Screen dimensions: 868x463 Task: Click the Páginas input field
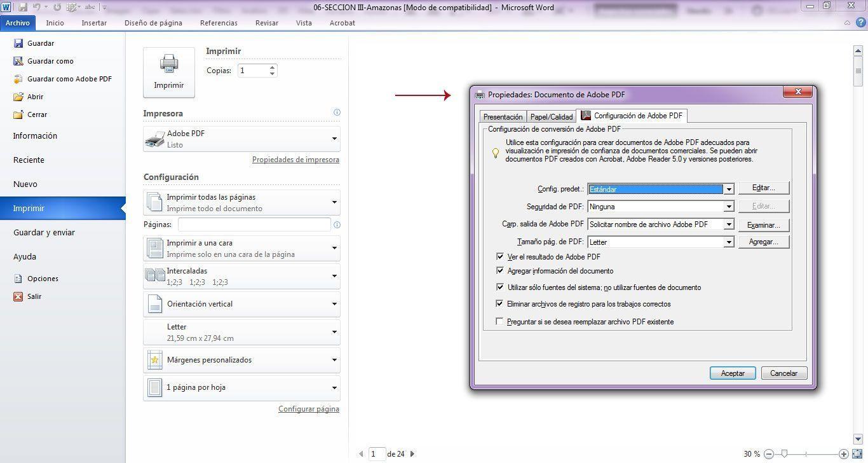click(x=254, y=225)
